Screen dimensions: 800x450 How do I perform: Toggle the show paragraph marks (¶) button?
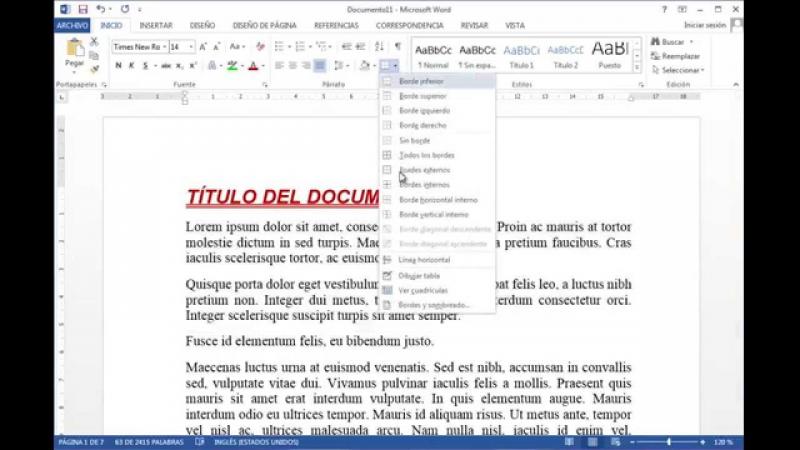pos(397,46)
